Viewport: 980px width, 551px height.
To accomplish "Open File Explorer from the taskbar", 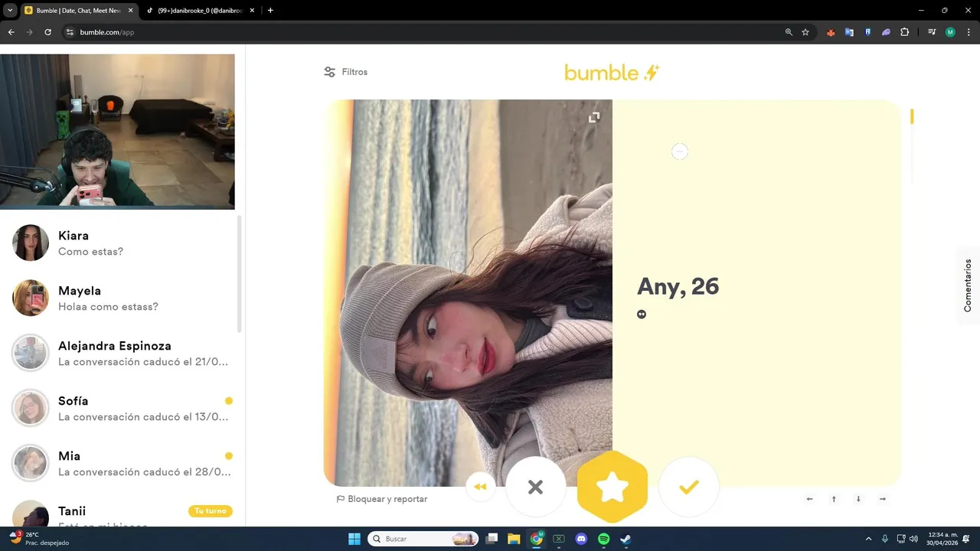I will point(514,539).
